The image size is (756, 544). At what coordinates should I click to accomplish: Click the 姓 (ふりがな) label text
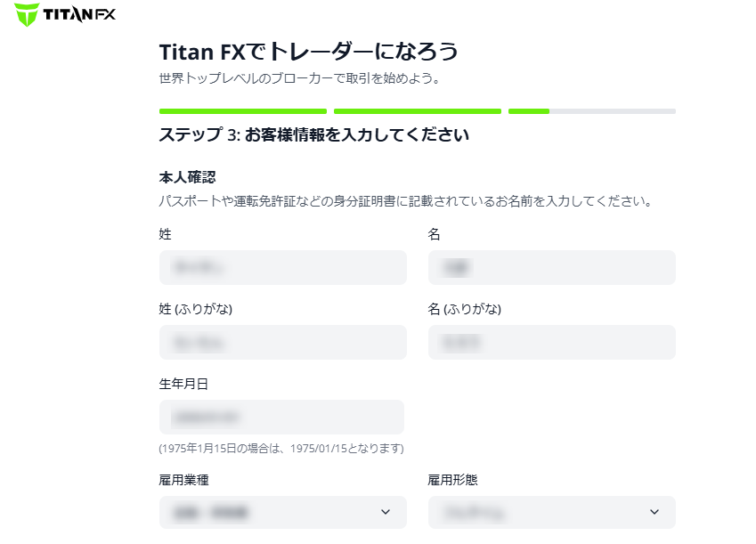201,309
